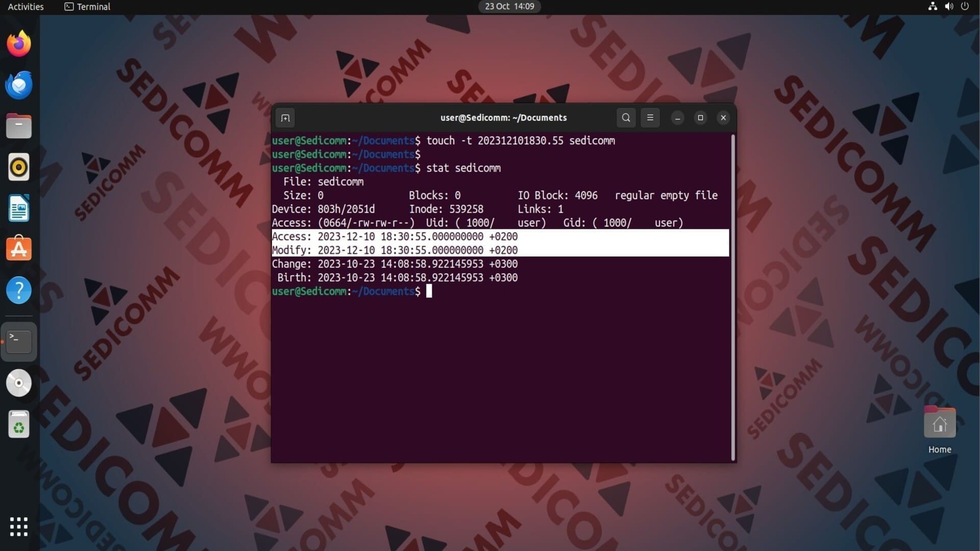Screen dimensions: 980x551
Task: Open the power menu icon
Action: coord(965,7)
